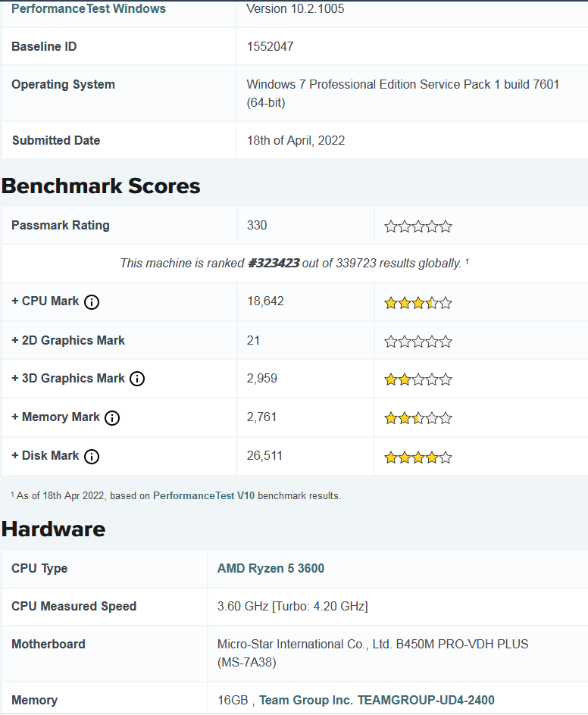
Task: Open the PerformanceTest Windows link
Action: [89, 8]
